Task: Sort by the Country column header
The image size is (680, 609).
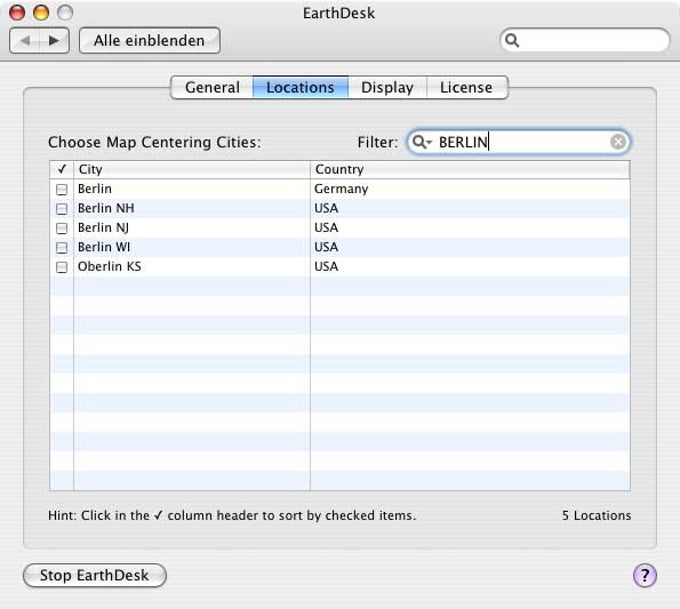Action: pyautogui.click(x=470, y=169)
